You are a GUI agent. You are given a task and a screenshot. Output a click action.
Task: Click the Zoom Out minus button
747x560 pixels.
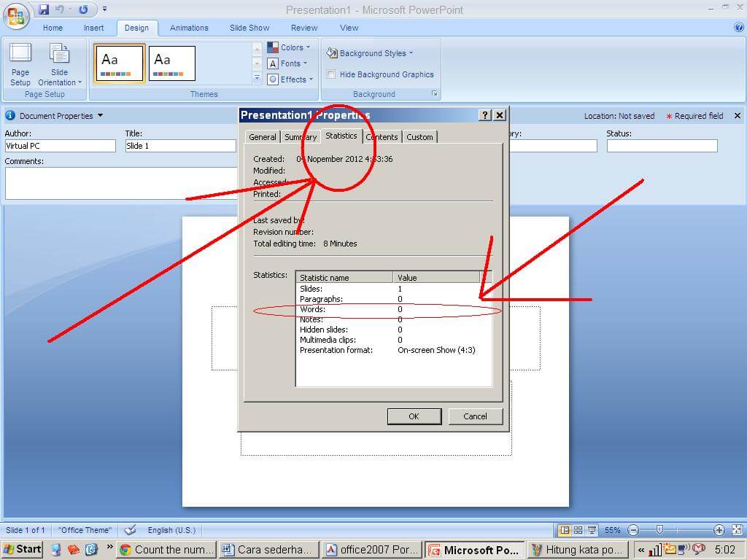[x=633, y=530]
